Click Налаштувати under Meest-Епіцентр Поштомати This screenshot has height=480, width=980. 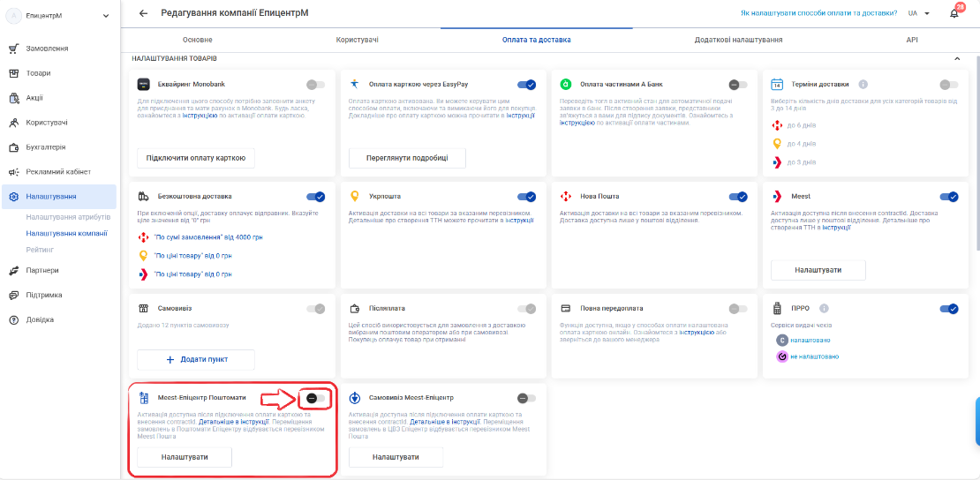click(x=185, y=457)
